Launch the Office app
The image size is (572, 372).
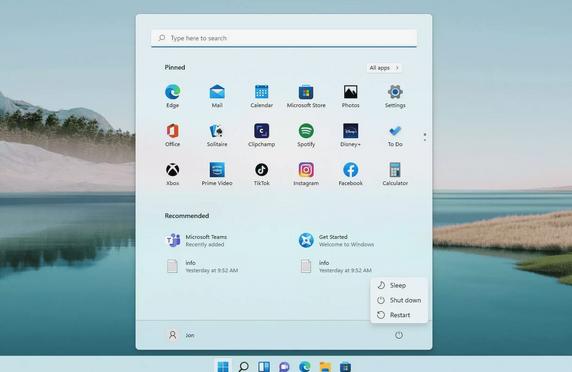click(x=173, y=135)
